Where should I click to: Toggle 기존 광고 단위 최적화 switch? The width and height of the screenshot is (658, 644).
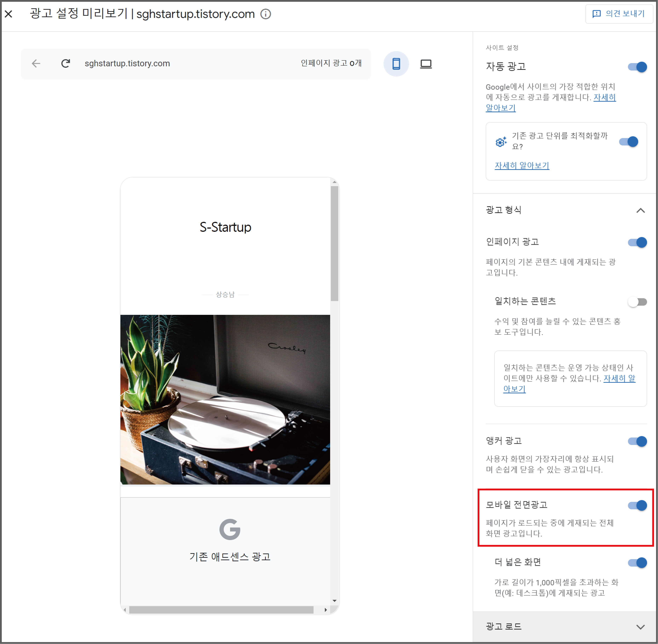[629, 142]
